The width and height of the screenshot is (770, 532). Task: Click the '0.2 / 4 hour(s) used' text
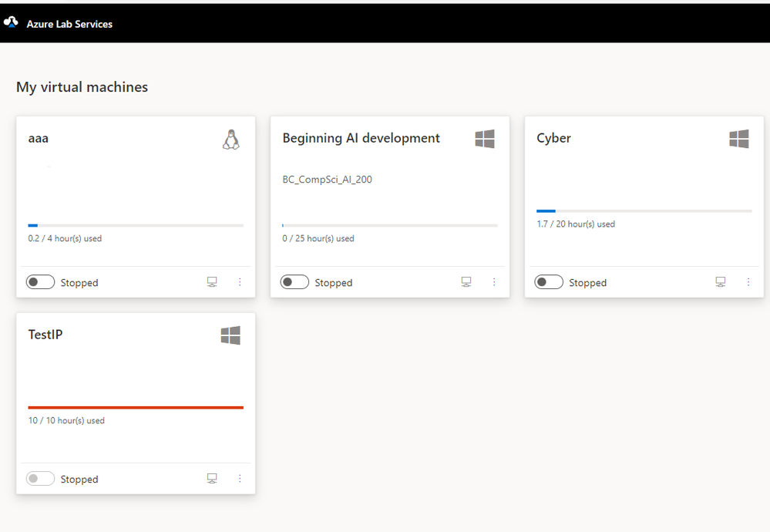[x=65, y=239]
